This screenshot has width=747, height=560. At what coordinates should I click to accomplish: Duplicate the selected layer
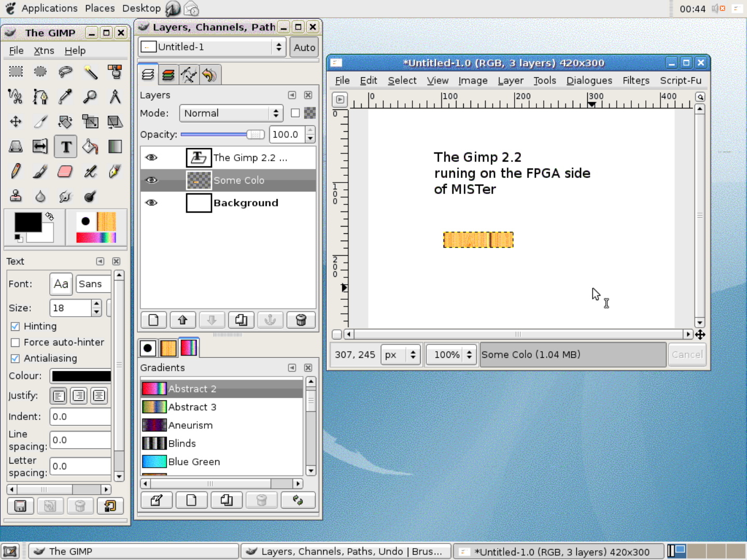(x=241, y=320)
